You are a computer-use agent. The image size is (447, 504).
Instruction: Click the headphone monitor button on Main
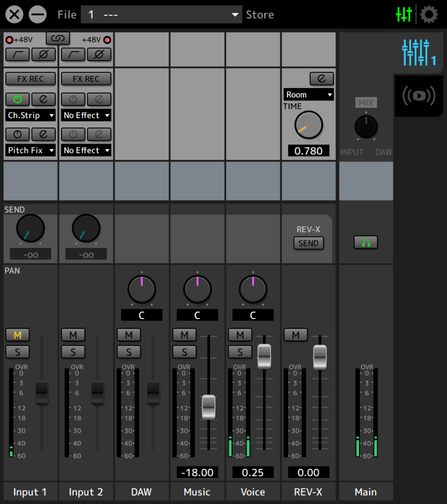366,243
